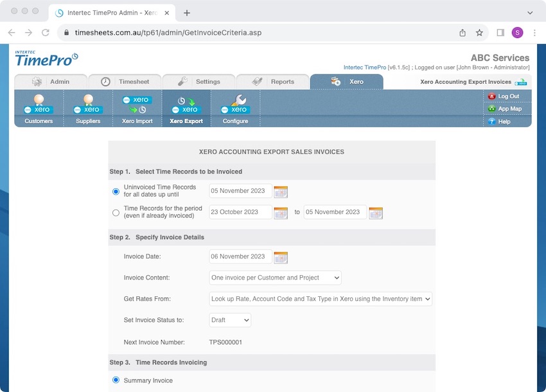Screen dimensions: 546x392
Task: Open calendar for uninvoiced records until date
Action: tap(281, 192)
